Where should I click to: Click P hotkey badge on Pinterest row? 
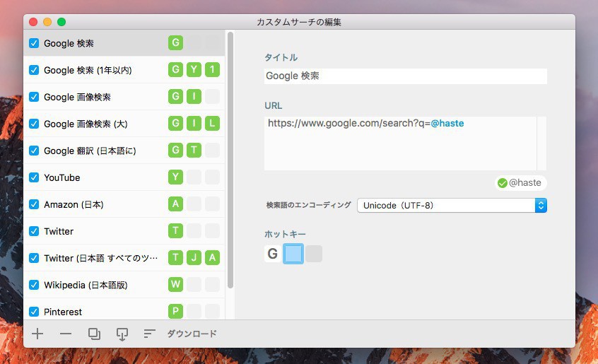(175, 312)
